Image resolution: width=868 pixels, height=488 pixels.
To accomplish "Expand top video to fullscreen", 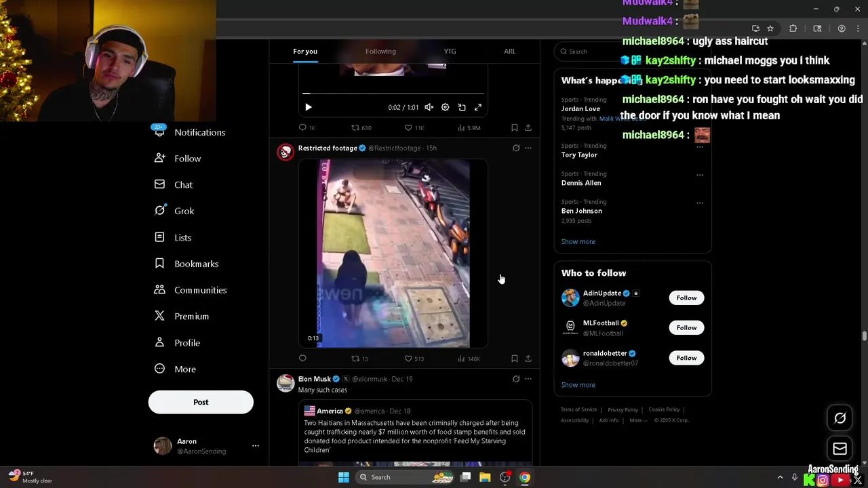I will pyautogui.click(x=478, y=107).
